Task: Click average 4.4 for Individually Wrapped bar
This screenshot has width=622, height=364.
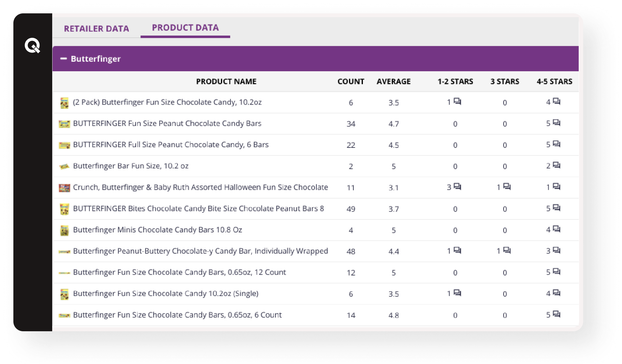Action: coord(394,251)
